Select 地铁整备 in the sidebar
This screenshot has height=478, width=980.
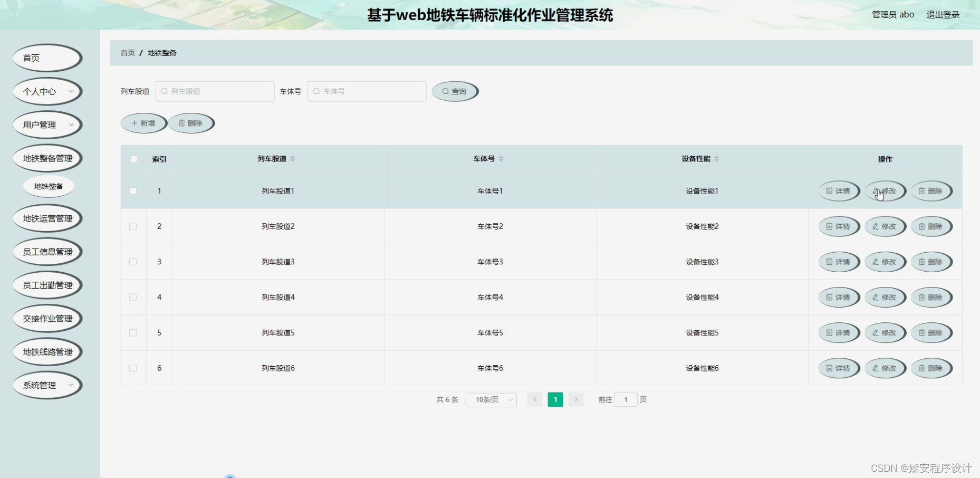[49, 186]
